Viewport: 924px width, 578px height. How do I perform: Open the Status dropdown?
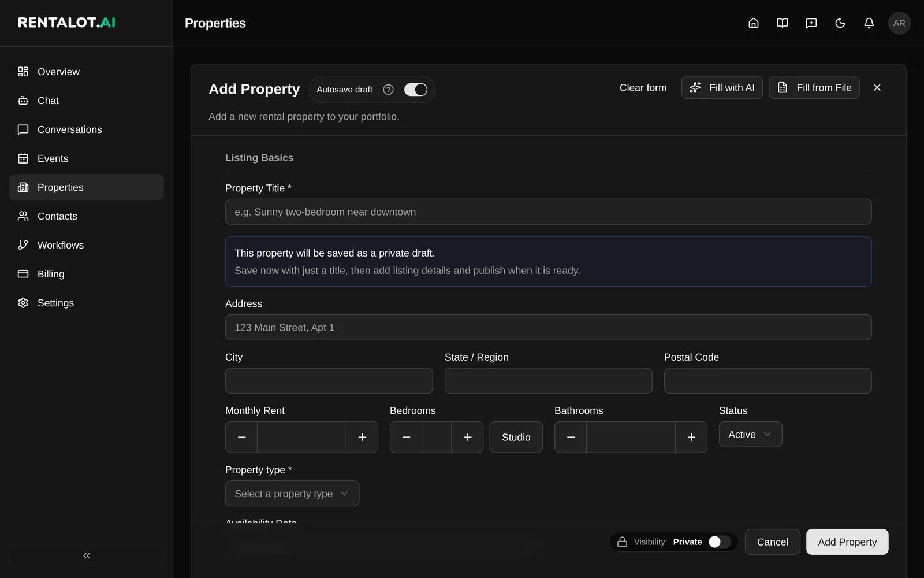[751, 434]
